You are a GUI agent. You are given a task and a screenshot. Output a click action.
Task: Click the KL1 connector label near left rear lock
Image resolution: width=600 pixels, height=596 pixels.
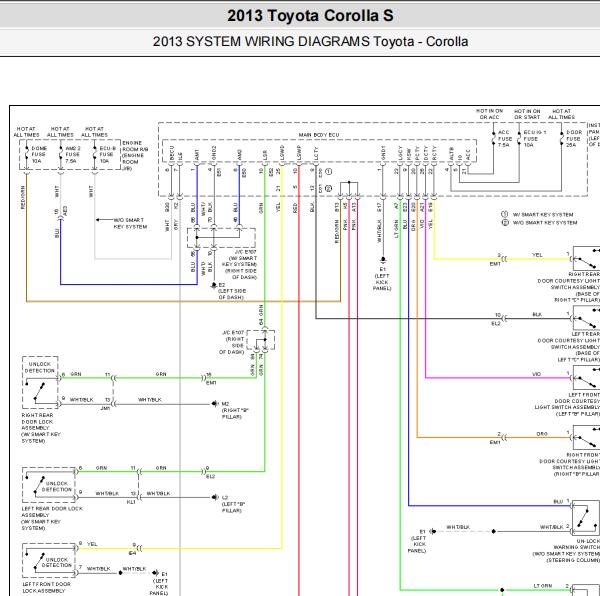pyautogui.click(x=131, y=502)
